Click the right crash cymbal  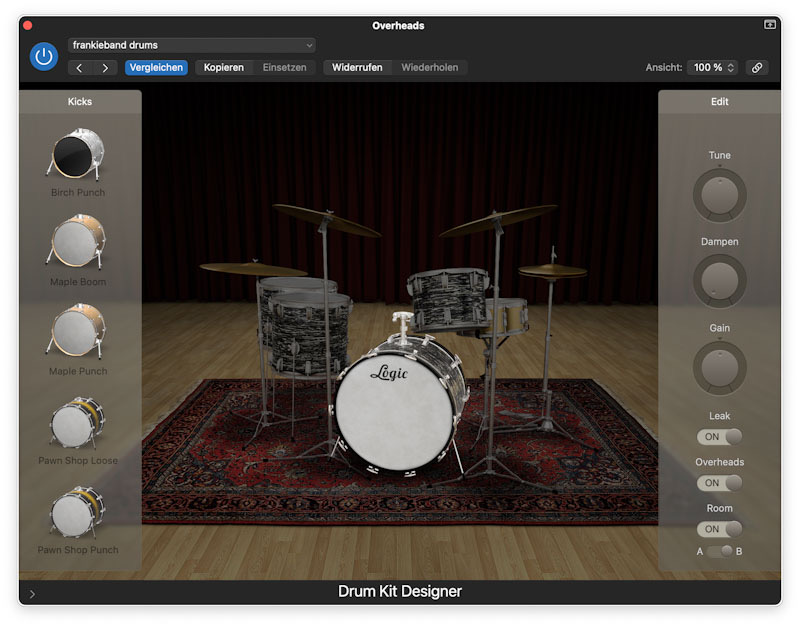(498, 220)
